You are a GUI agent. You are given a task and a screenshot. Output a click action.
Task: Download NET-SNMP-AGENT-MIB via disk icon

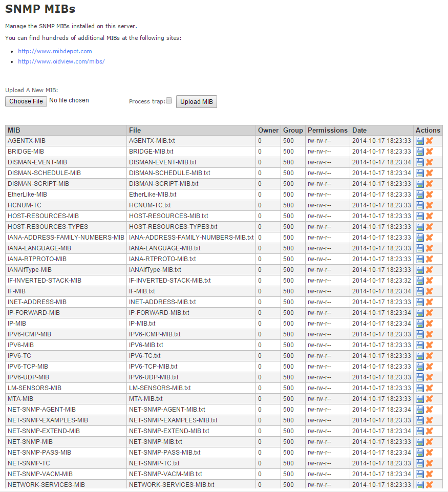click(420, 410)
